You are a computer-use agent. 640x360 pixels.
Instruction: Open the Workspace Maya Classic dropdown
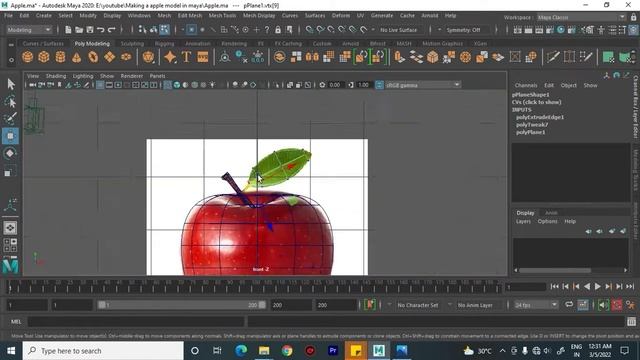click(581, 17)
